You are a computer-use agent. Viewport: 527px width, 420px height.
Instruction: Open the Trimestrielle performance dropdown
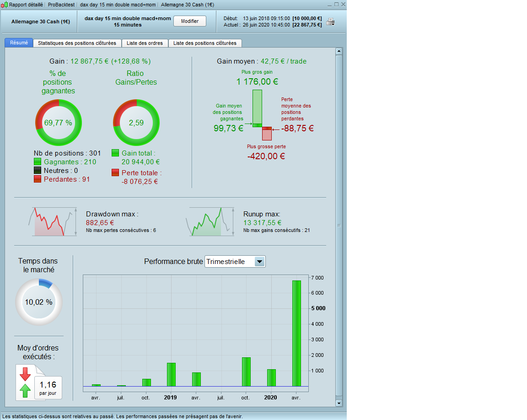(x=235, y=262)
